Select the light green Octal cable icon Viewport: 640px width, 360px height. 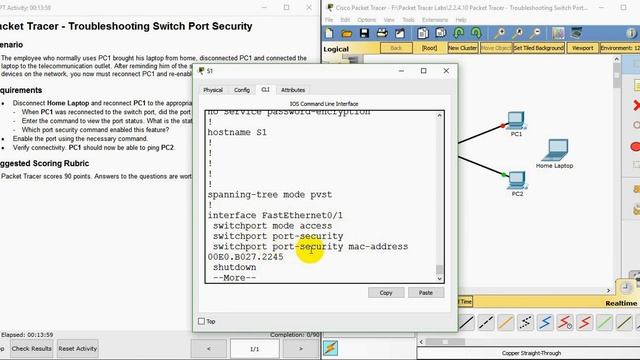(x=604, y=323)
